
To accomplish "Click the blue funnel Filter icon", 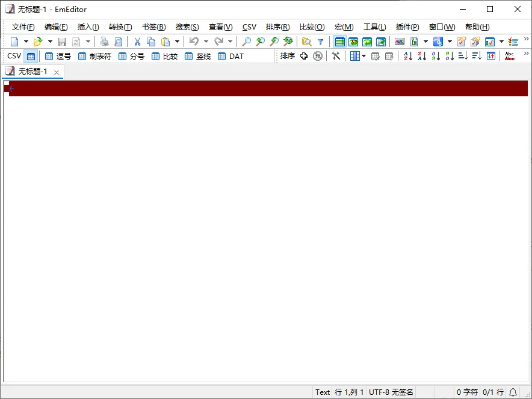I will (x=320, y=42).
